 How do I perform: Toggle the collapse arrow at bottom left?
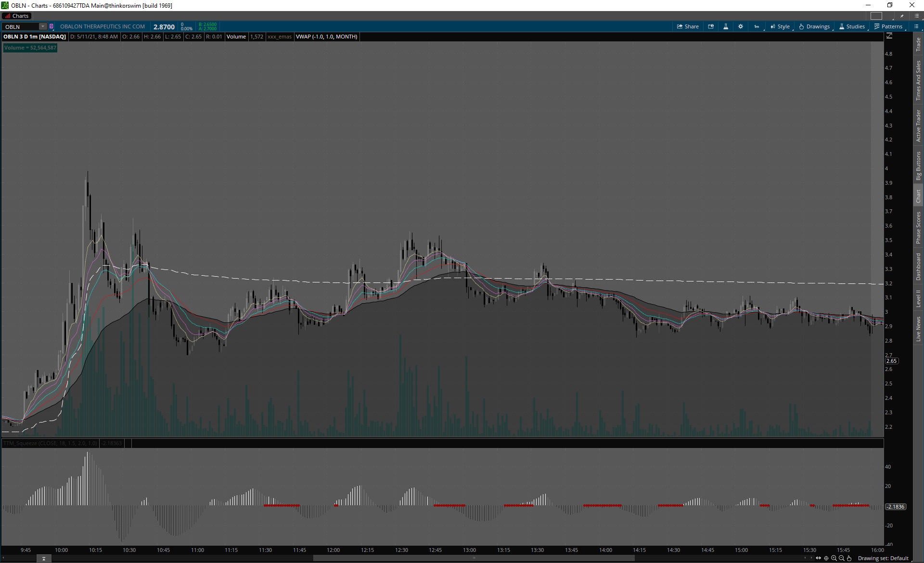point(44,559)
